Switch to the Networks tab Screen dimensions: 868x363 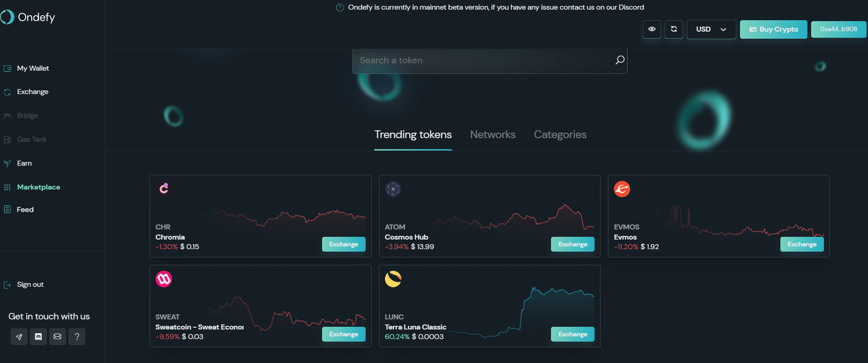[x=493, y=134]
